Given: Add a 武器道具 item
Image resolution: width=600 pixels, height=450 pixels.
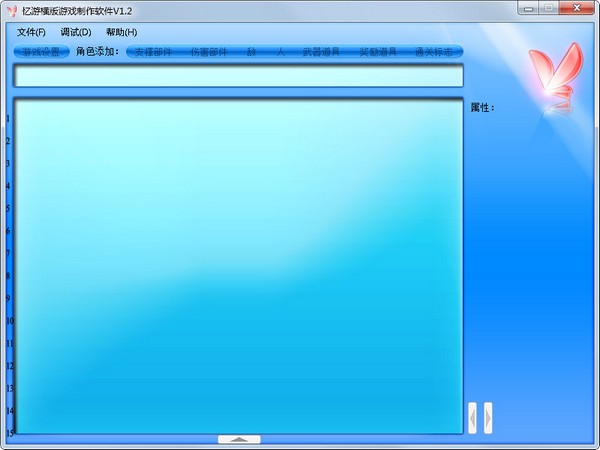Looking at the screenshot, I should coord(321,52).
